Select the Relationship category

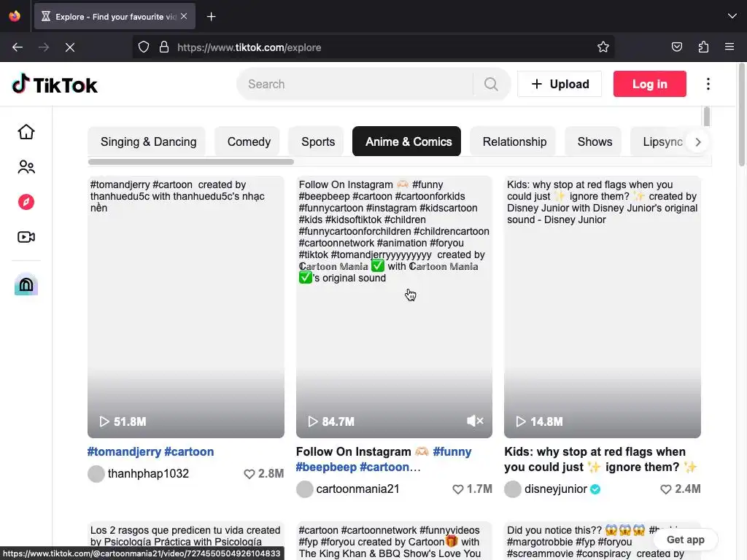514,141
